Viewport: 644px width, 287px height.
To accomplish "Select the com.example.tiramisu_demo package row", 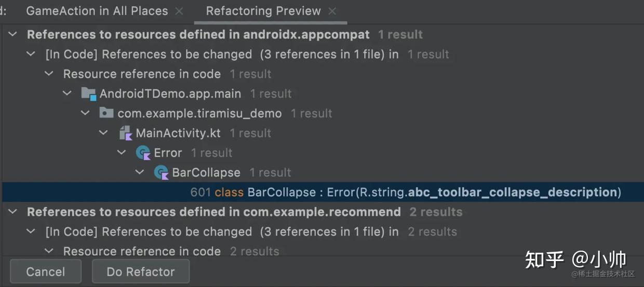I will pos(199,113).
